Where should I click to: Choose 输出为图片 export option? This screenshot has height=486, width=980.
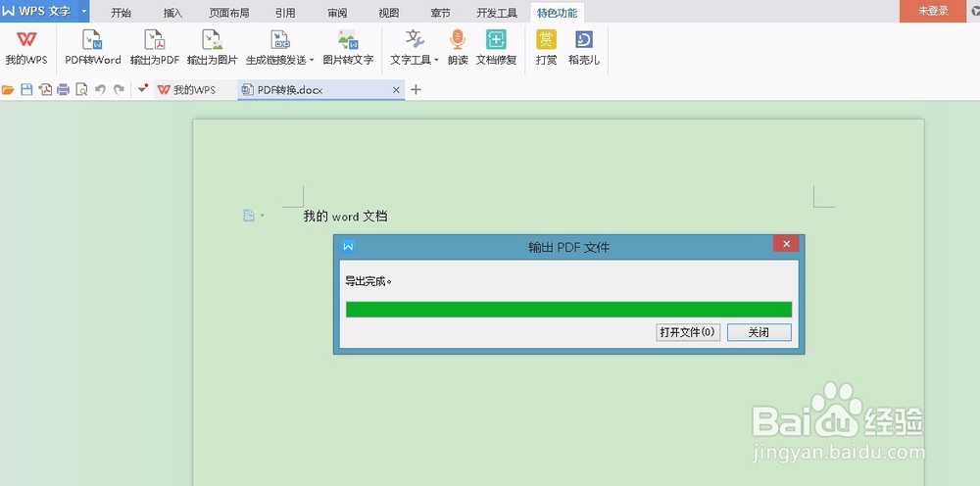click(213, 47)
